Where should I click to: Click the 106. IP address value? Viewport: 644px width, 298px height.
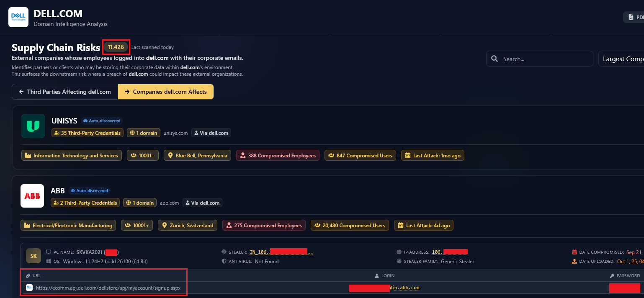[x=450, y=252]
